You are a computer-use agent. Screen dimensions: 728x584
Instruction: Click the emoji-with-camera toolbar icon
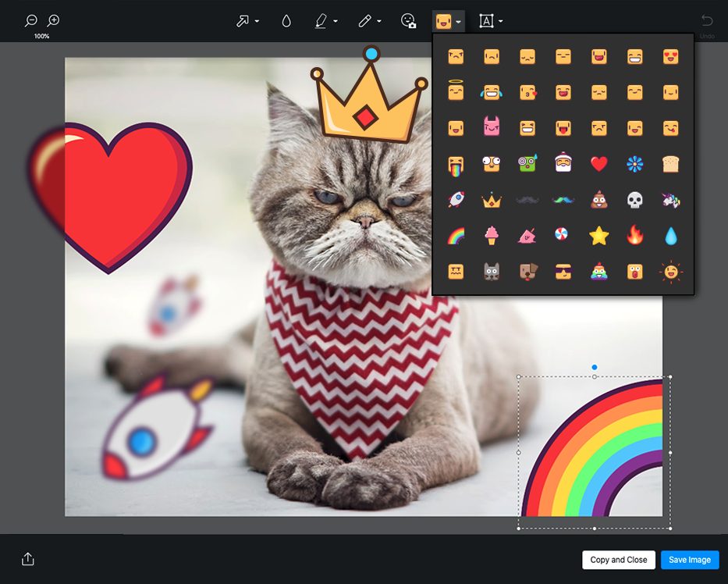click(x=408, y=21)
